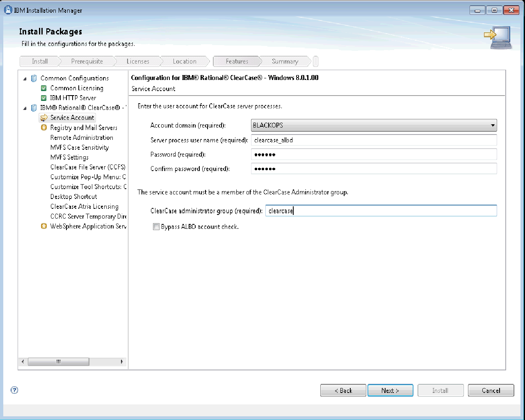The height and width of the screenshot is (420, 525).
Task: Maximize the Installation Manager window
Action: 494,10
